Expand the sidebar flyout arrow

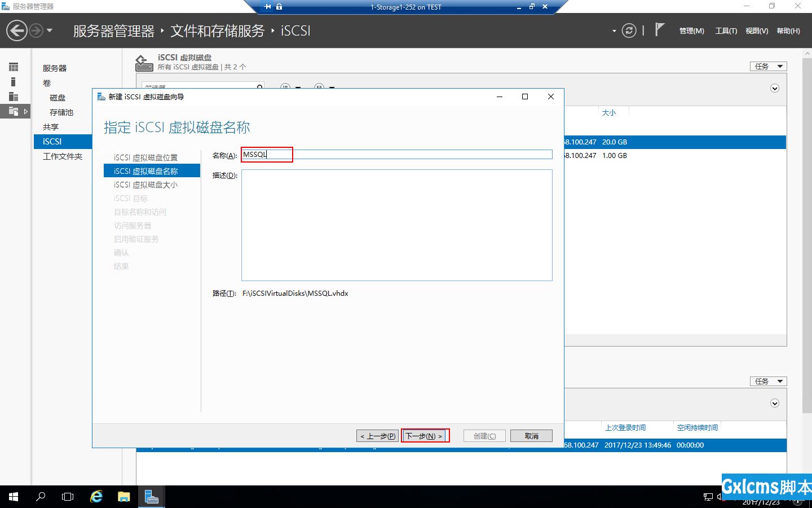pos(26,111)
